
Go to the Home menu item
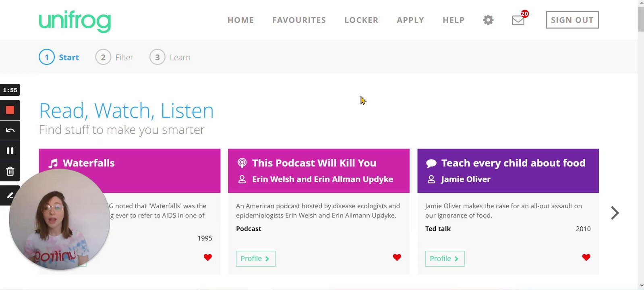pos(240,20)
